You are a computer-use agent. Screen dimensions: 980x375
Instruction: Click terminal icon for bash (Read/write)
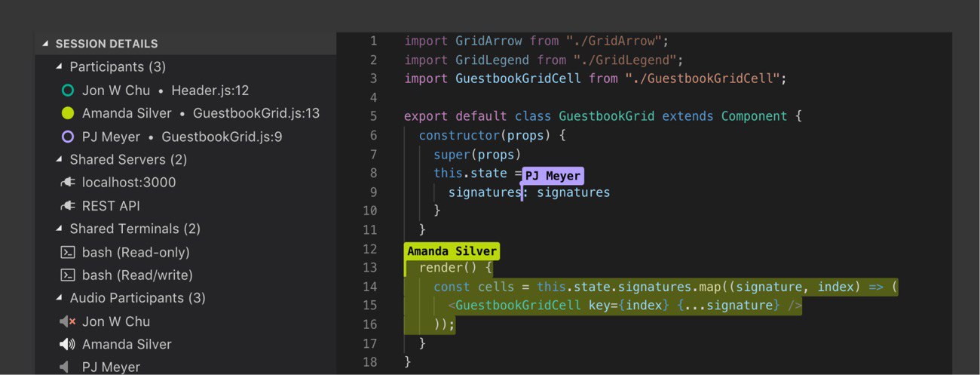click(68, 275)
